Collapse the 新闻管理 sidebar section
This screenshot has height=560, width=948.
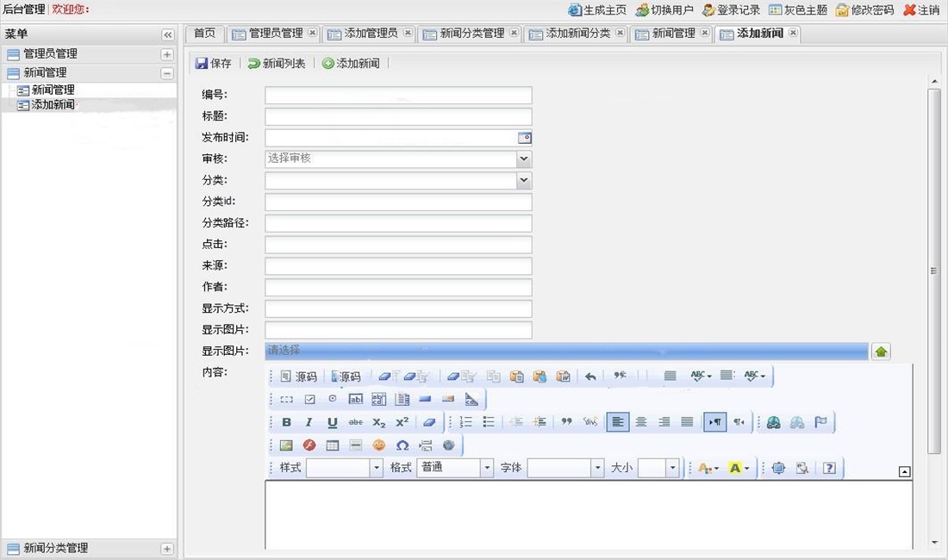tap(167, 73)
